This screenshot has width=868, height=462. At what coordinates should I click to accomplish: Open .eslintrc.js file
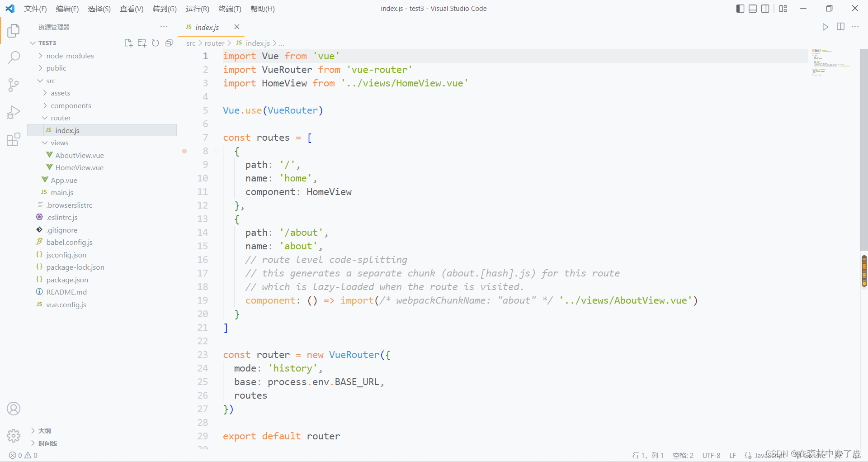coord(102,217)
